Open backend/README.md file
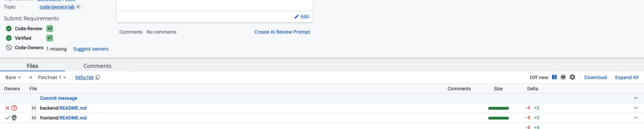This screenshot has width=644, height=129. click(x=63, y=108)
